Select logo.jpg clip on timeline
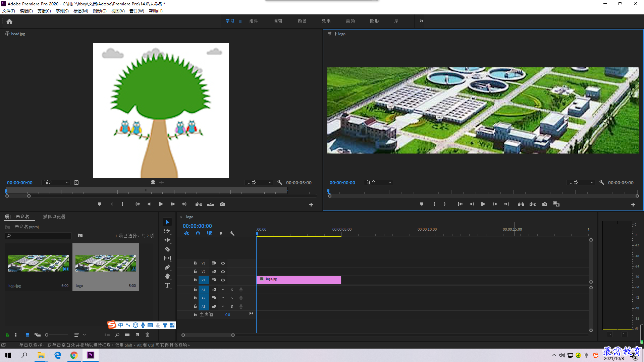 click(x=299, y=280)
